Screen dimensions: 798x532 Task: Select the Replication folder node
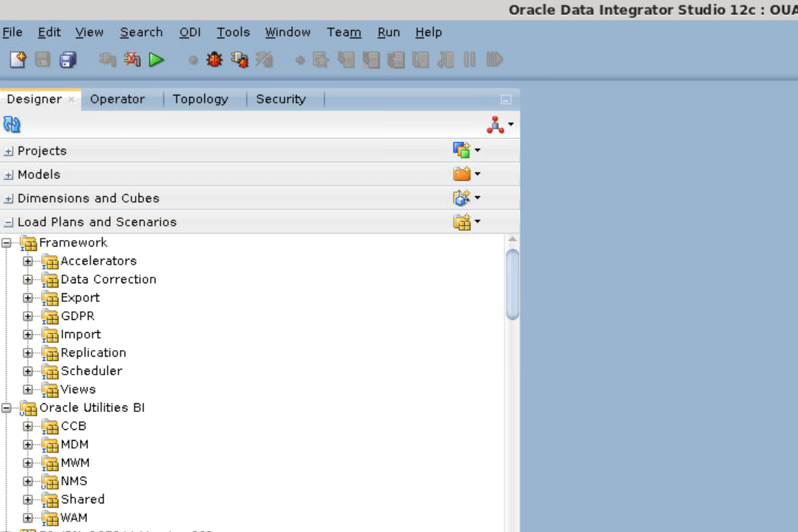[x=93, y=352]
